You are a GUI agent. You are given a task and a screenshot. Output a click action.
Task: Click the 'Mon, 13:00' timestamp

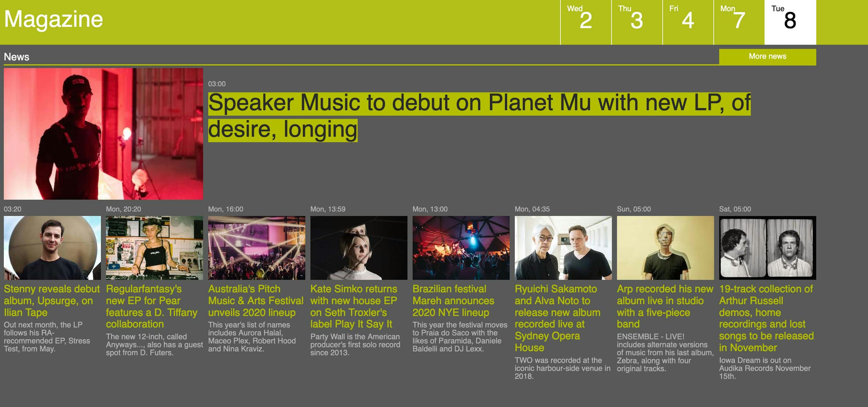point(430,209)
